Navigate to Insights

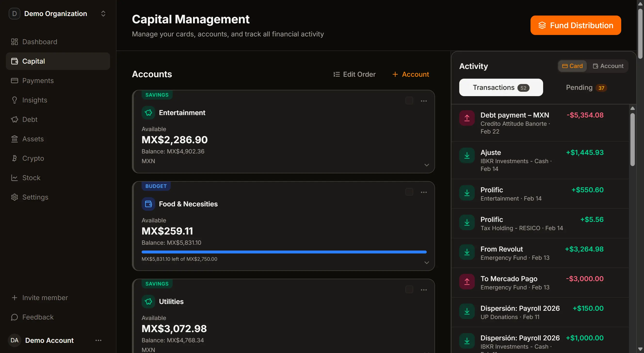coord(58,100)
